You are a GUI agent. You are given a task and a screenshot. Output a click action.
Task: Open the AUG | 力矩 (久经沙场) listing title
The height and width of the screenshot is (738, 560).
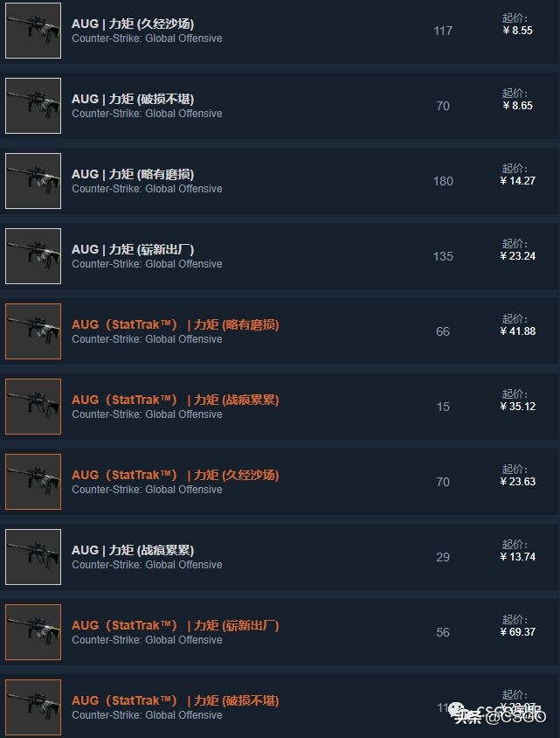pos(133,24)
